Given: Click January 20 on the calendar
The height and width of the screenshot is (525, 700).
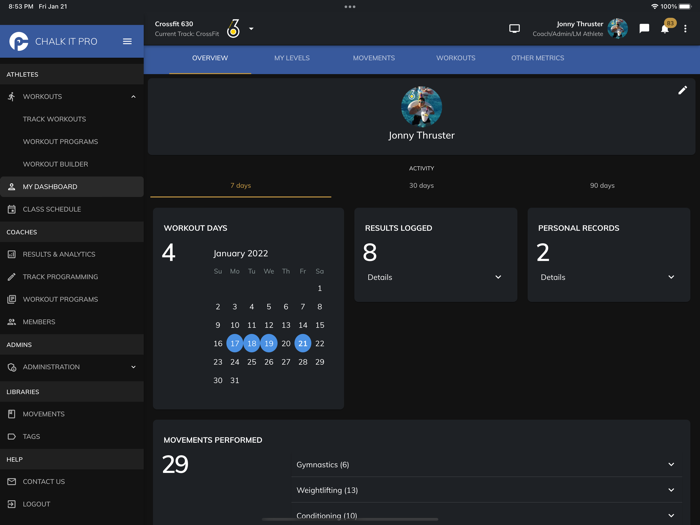Looking at the screenshot, I should 286,343.
